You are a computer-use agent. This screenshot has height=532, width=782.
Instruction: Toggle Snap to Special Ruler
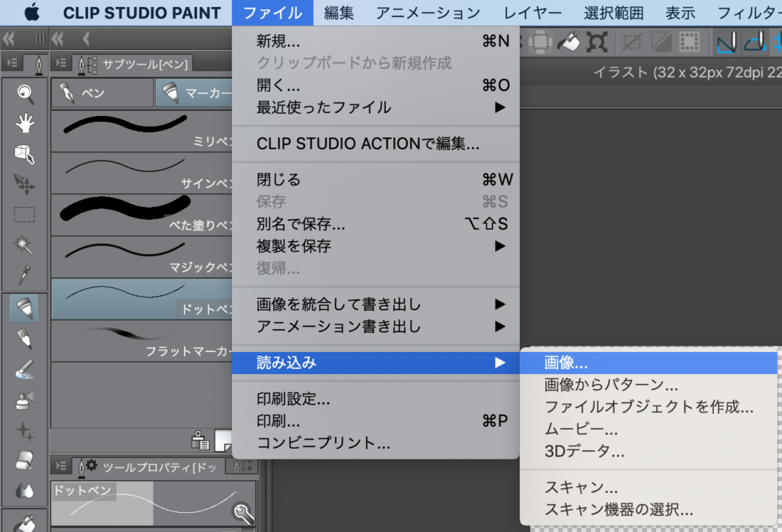(x=755, y=42)
